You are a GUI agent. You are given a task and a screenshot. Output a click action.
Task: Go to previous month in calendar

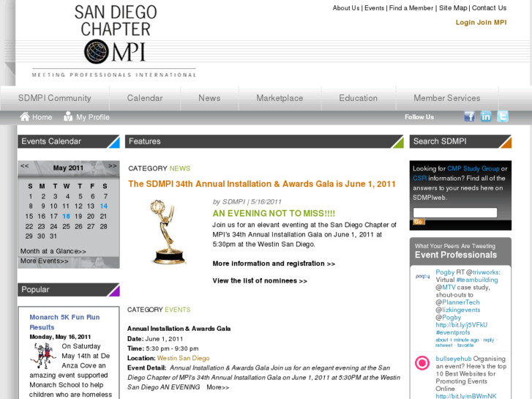pos(24,166)
